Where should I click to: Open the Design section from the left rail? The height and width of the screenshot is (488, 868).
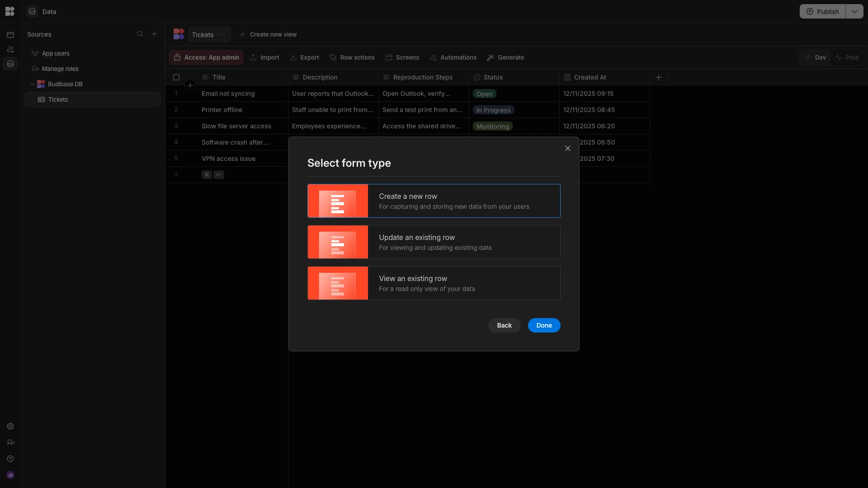[10, 34]
